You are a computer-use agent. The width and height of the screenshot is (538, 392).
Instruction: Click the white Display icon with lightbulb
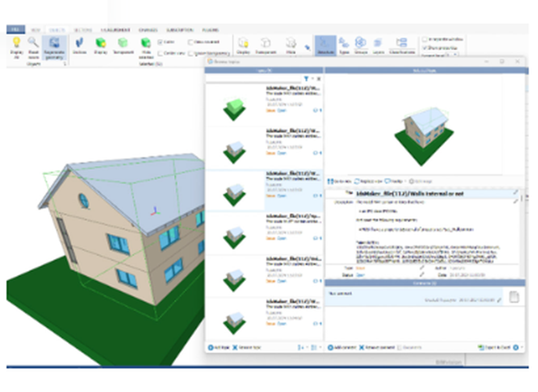[243, 43]
